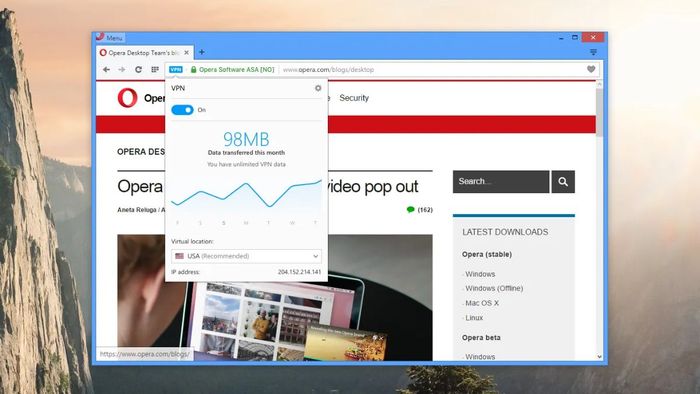Open the Windows (Offline) download link

[x=494, y=288]
